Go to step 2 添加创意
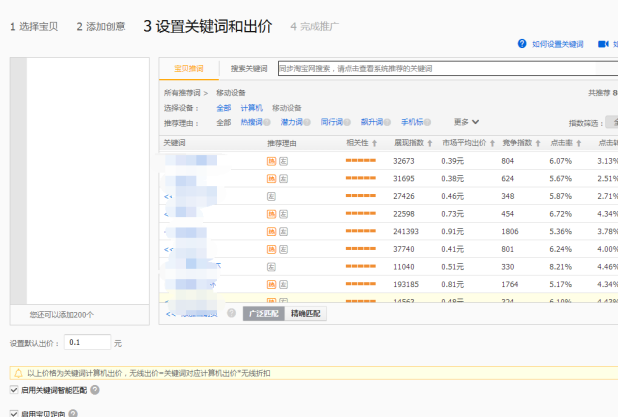This screenshot has height=417, width=618. (x=101, y=26)
